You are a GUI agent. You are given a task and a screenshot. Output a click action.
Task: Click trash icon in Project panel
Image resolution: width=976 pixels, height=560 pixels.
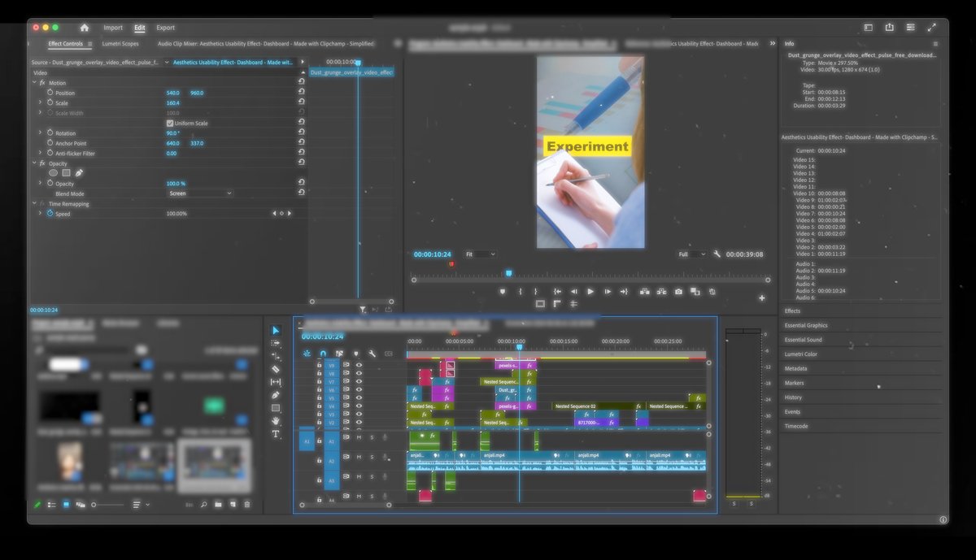247,505
